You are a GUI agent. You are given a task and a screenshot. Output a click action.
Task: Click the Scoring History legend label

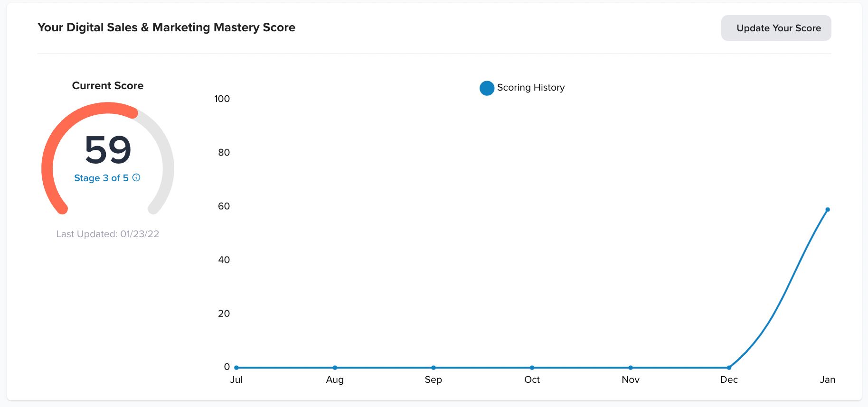pos(531,88)
